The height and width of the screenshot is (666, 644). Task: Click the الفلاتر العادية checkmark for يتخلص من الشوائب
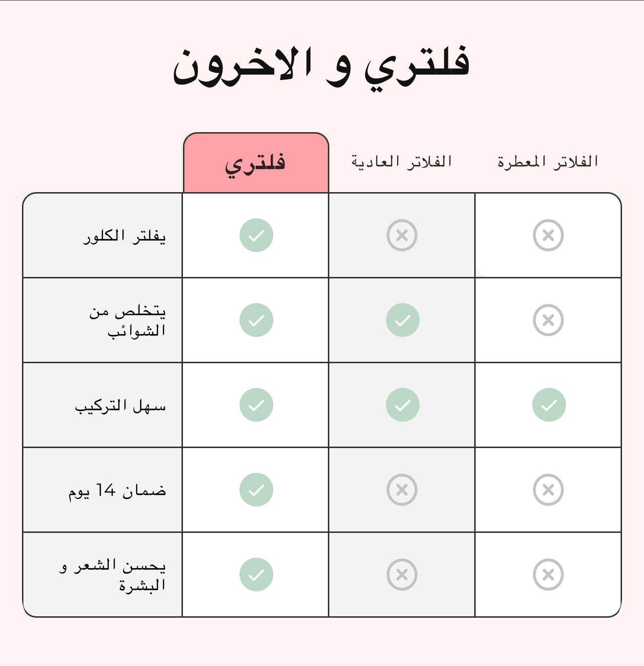click(x=402, y=320)
